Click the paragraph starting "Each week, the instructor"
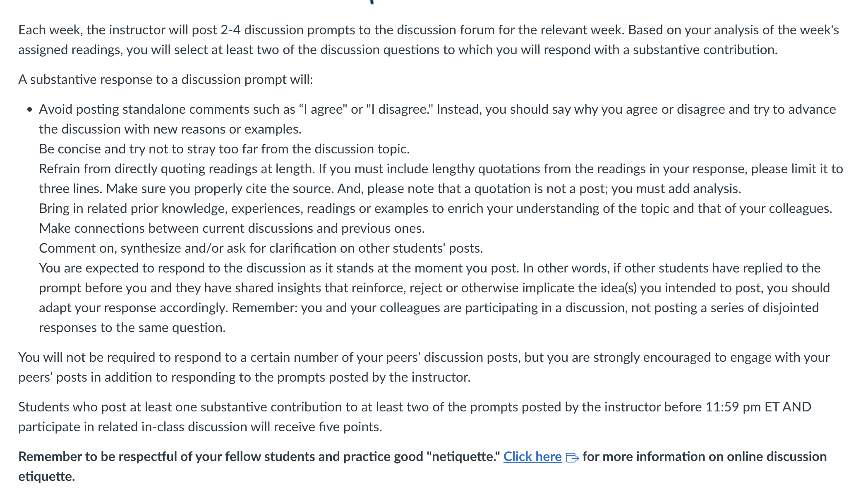 point(429,40)
